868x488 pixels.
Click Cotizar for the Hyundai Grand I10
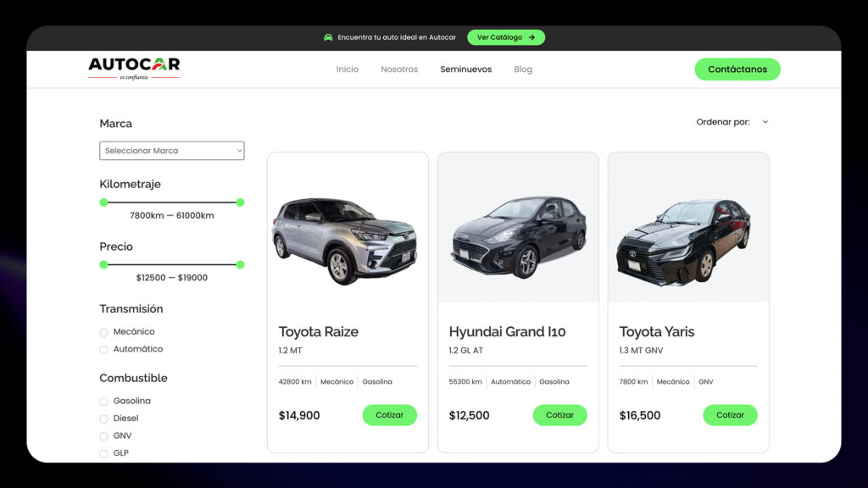pyautogui.click(x=559, y=415)
